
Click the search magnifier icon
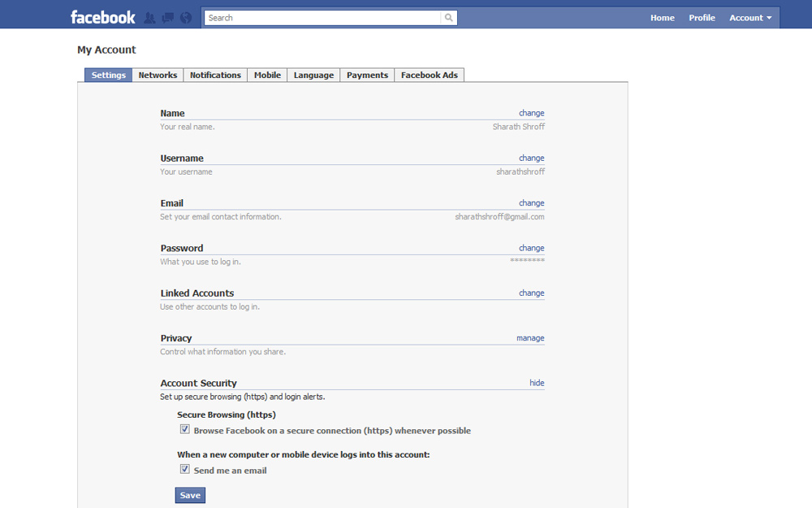[448, 18]
